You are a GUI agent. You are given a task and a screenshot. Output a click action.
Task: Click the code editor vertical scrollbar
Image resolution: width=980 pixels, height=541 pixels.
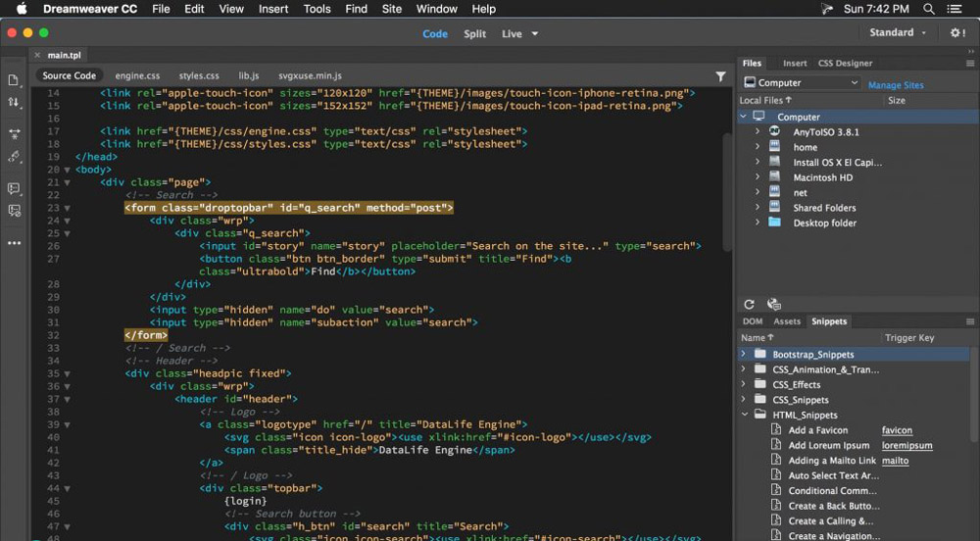click(x=727, y=192)
